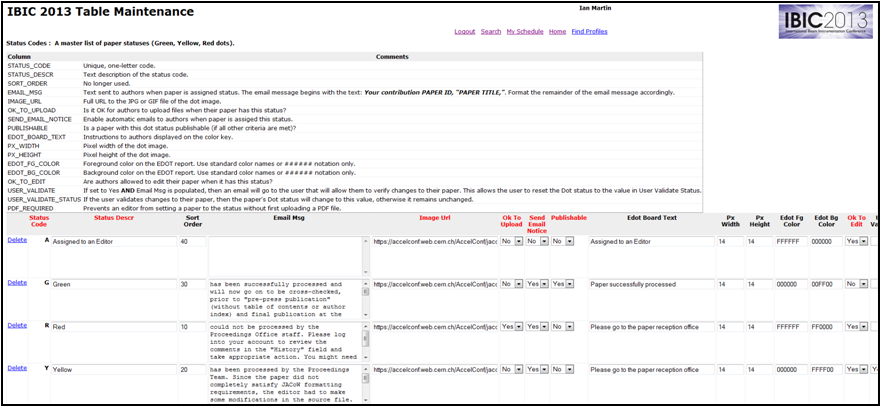Click the Sort Order field with value 40

192,242
